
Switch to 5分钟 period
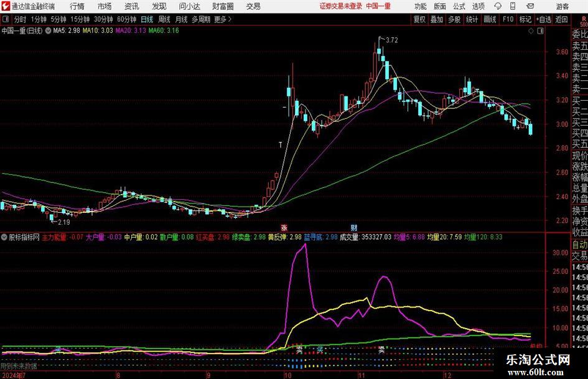click(x=58, y=19)
